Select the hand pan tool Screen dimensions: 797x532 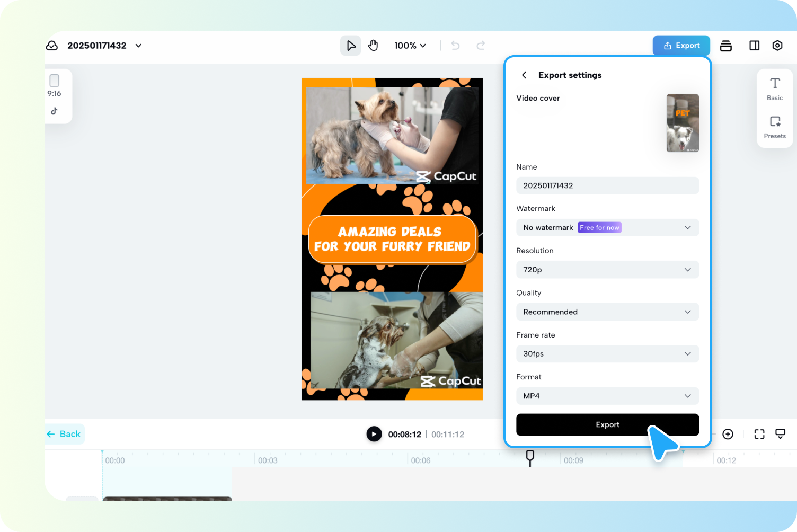click(x=373, y=45)
